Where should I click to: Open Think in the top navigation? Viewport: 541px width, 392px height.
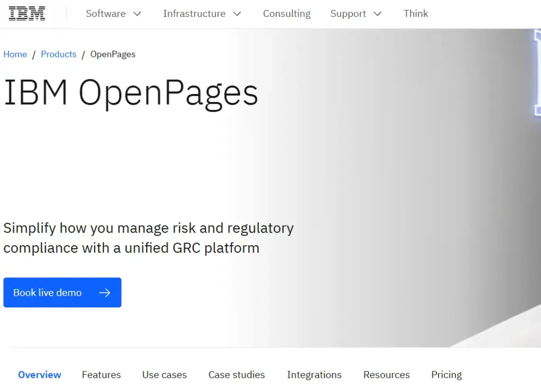(x=416, y=13)
